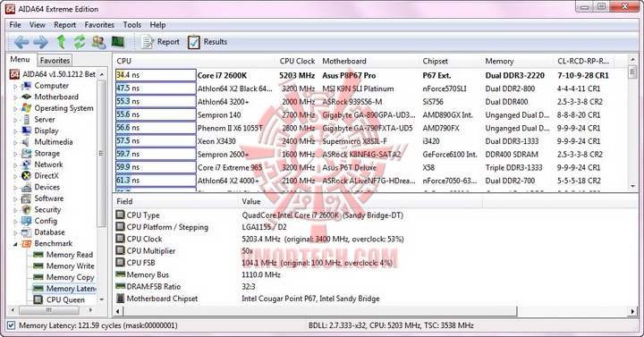This screenshot has width=644, height=337.
Task: Click the 34.4 ns latency bar
Action: coord(156,75)
